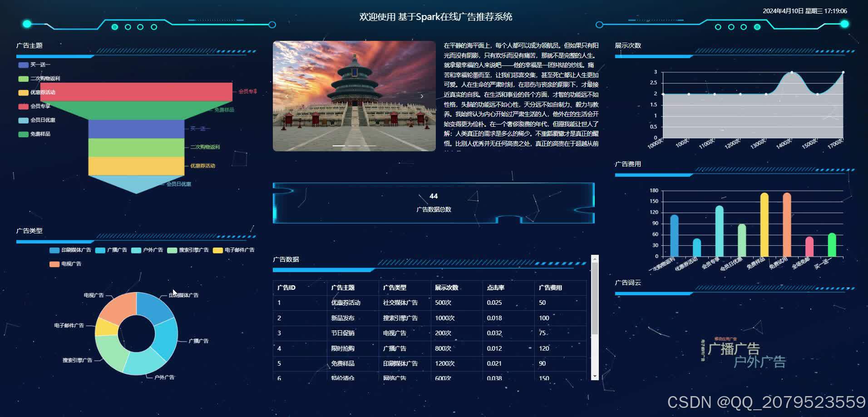The height and width of the screenshot is (417, 868).
Task: Click the 广告费用 column header
Action: pos(551,288)
